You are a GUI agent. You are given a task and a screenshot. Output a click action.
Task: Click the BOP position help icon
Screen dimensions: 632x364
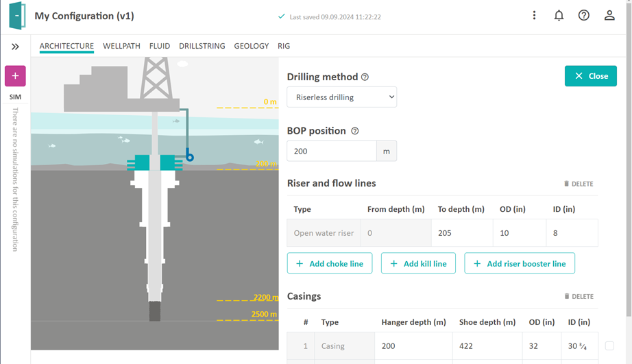[x=354, y=131]
